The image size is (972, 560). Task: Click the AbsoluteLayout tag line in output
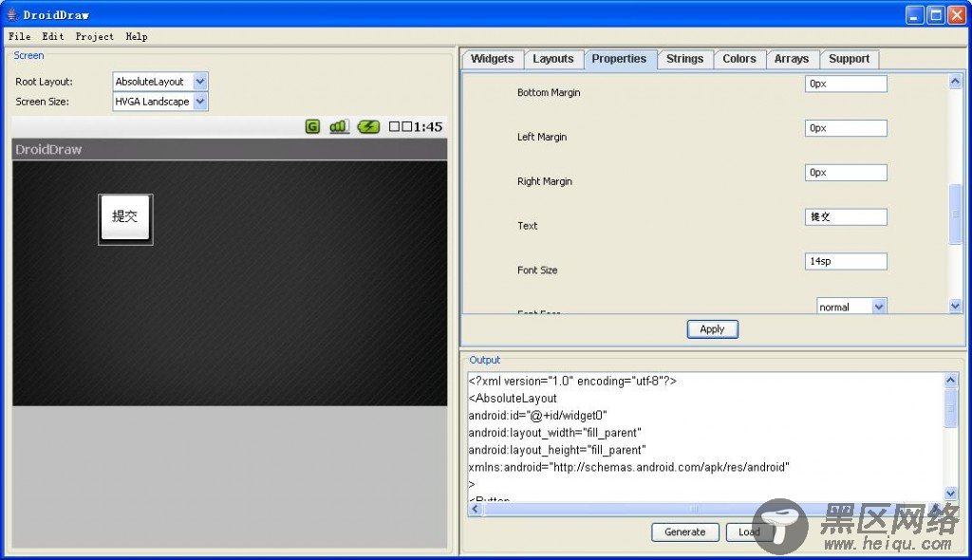pyautogui.click(x=513, y=398)
